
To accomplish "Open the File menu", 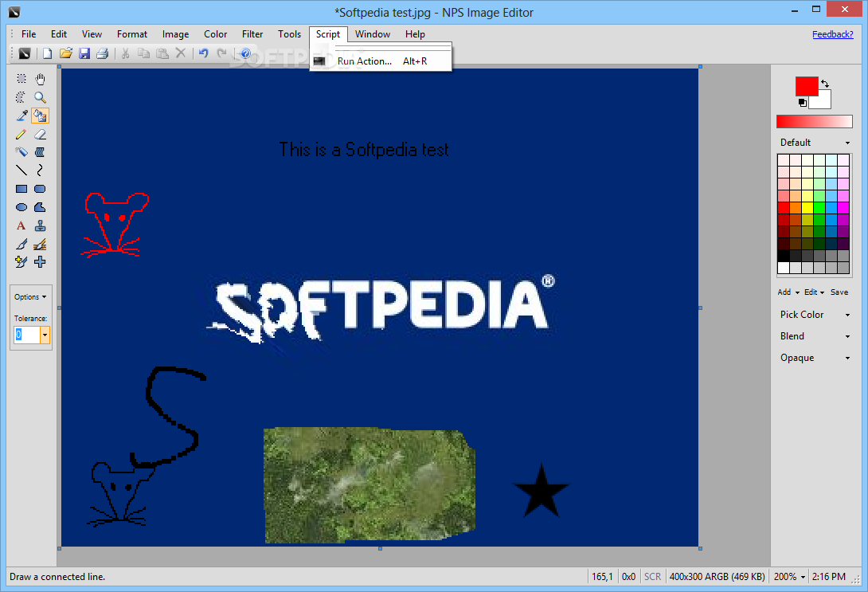I will point(29,33).
